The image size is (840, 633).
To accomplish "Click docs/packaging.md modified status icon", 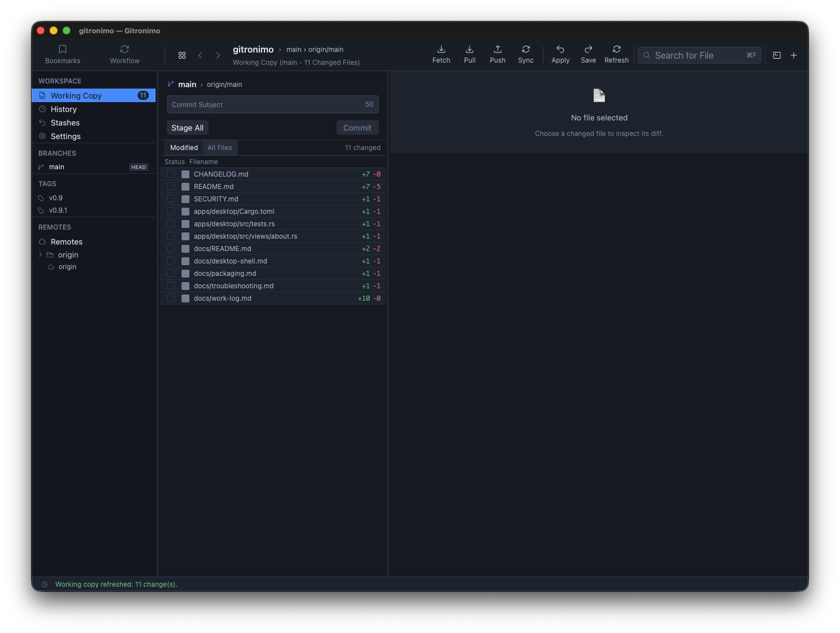I will pyautogui.click(x=185, y=274).
